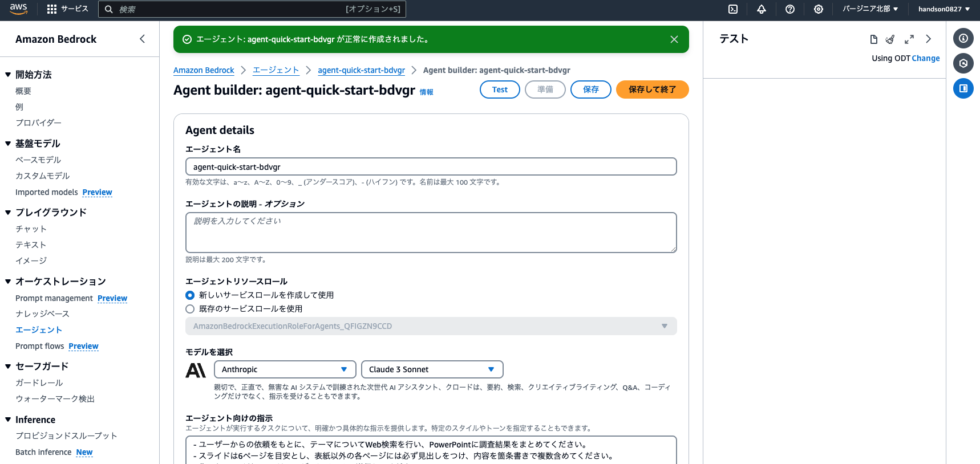Select create new service role option
The image size is (980, 464).
point(190,295)
